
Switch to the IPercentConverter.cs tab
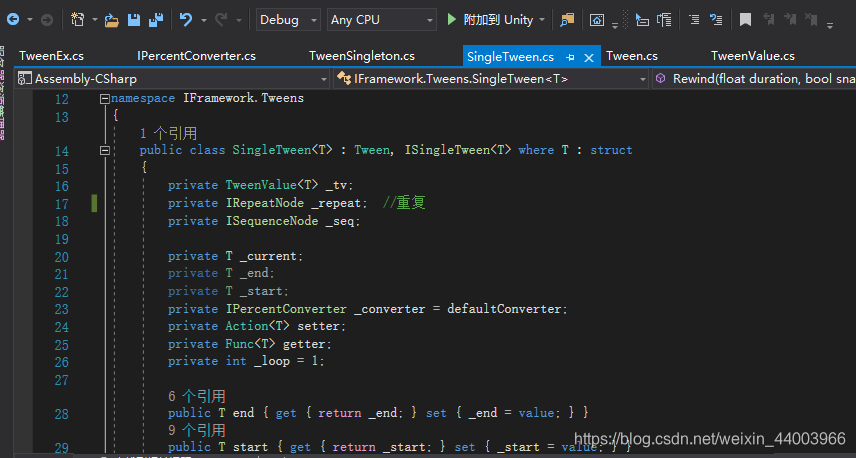[x=197, y=56]
